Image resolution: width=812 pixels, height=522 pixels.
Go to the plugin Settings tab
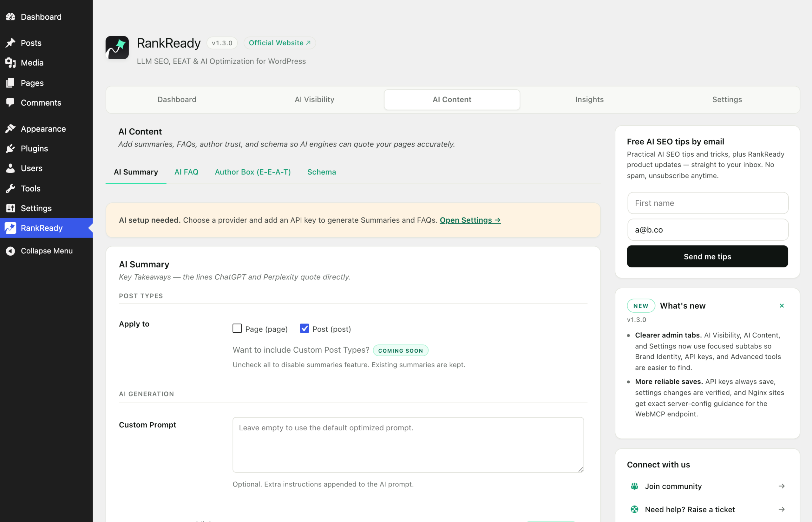(727, 100)
